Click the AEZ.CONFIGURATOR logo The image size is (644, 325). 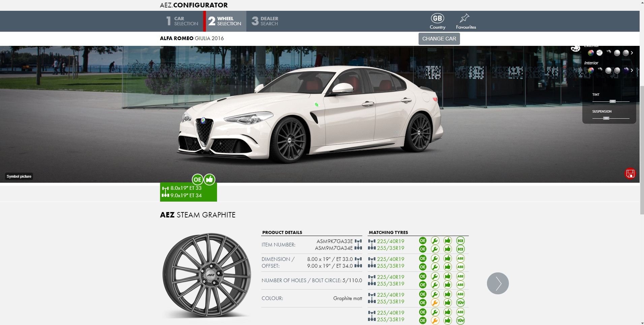tap(194, 5)
